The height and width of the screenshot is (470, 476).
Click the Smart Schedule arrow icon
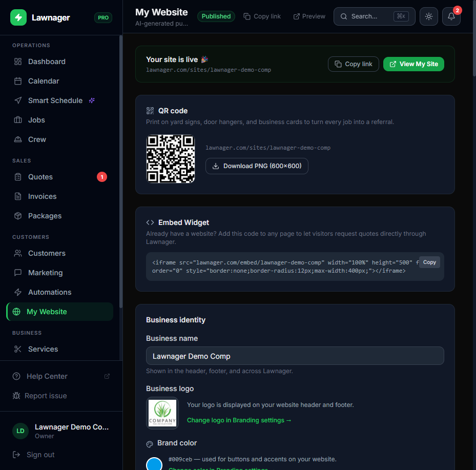[x=18, y=100]
